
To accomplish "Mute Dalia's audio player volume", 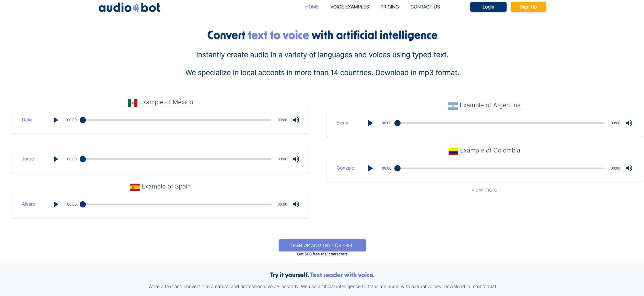I will [296, 120].
